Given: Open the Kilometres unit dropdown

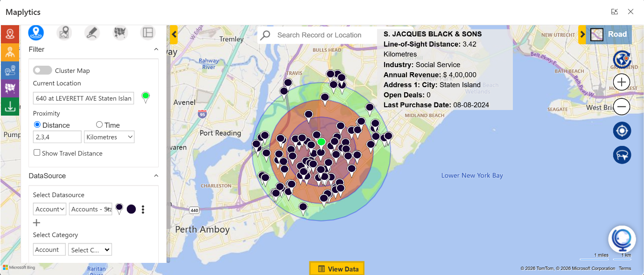Looking at the screenshot, I should pyautogui.click(x=109, y=137).
